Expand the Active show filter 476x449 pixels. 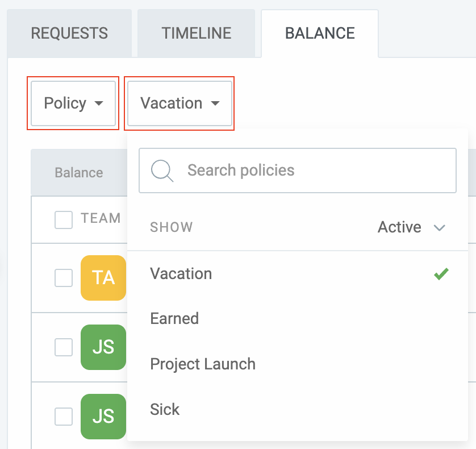tap(411, 227)
